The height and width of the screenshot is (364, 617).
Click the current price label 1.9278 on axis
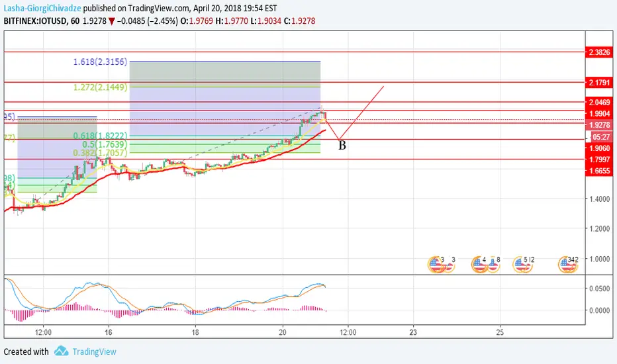pos(599,125)
